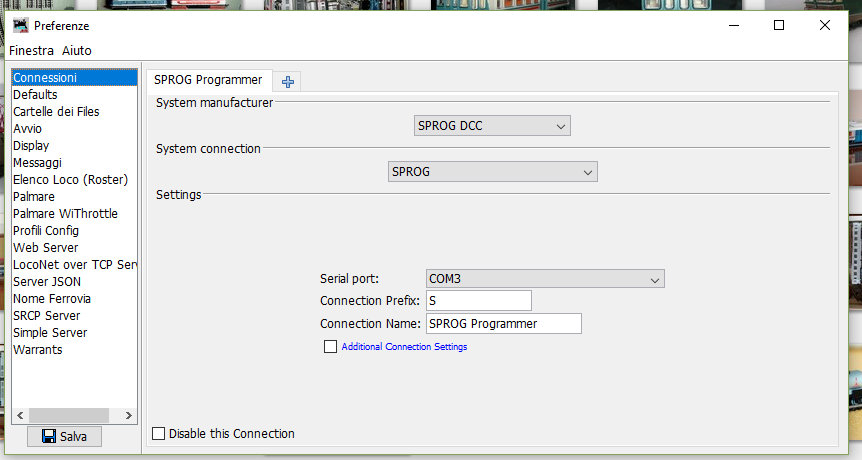Click the Connection Prefix input field

pos(478,301)
